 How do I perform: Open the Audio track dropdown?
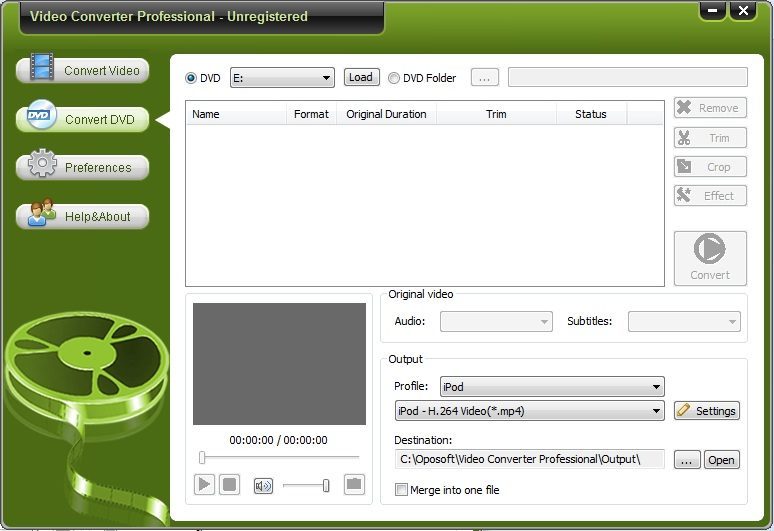click(496, 321)
